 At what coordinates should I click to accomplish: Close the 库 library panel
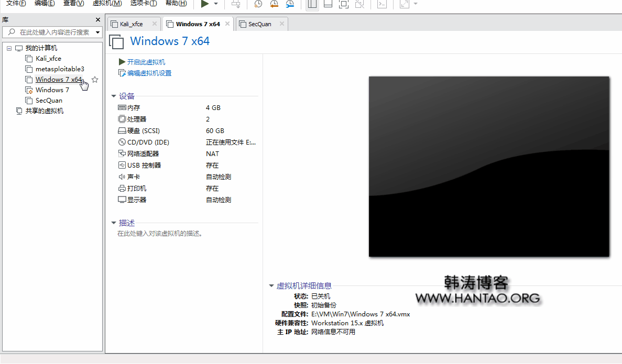coord(98,20)
